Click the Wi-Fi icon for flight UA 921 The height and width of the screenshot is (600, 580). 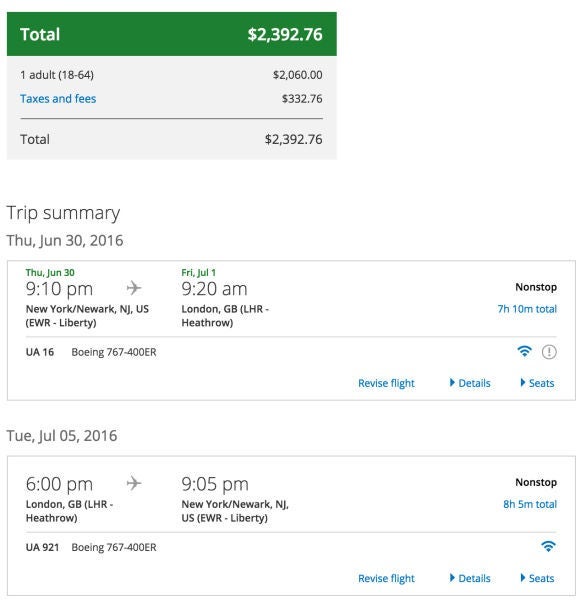click(x=548, y=546)
